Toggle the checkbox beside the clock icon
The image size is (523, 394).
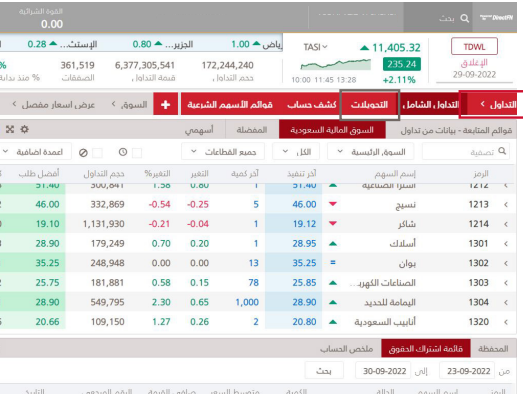click(137, 153)
